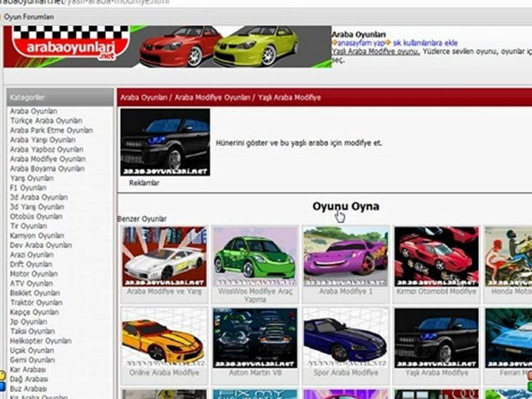The image size is (532, 399).
Task: Open the Honda Motor game thumbnail
Action: 508,257
